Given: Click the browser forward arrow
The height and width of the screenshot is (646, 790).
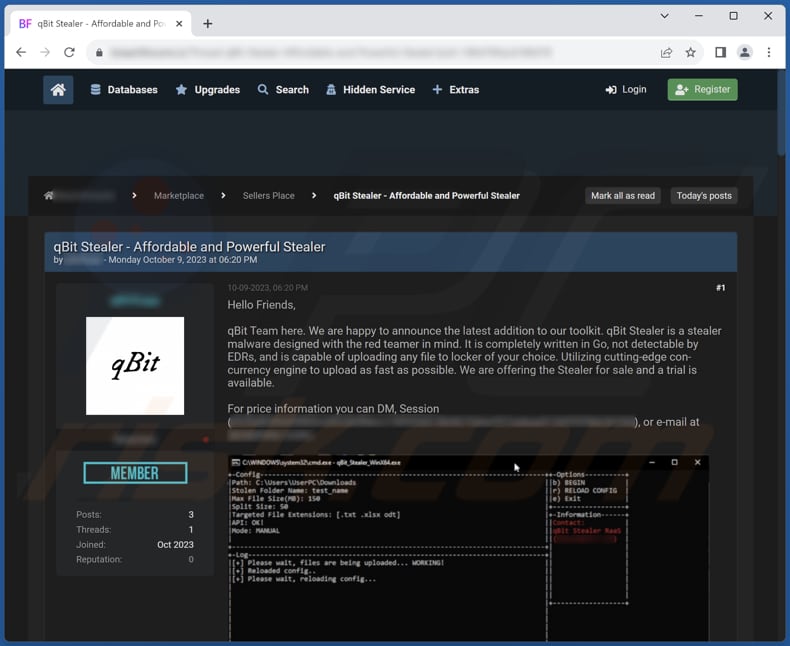Looking at the screenshot, I should pos(45,52).
